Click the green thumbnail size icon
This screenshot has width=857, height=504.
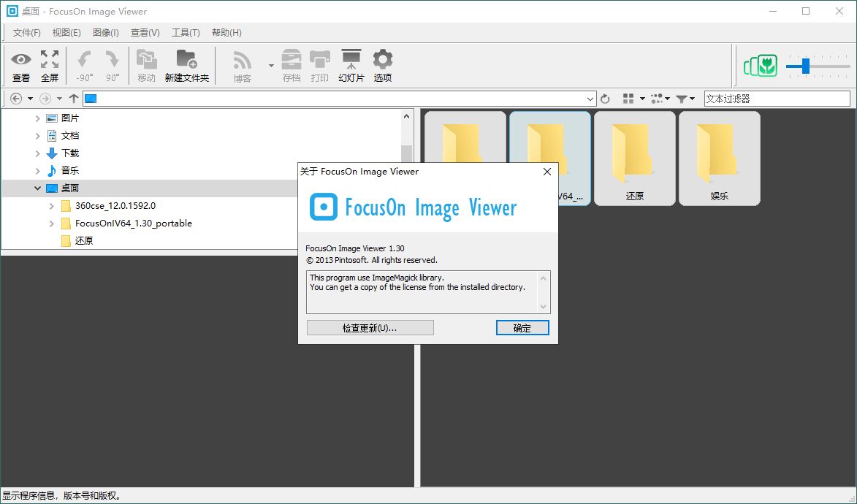[x=761, y=66]
